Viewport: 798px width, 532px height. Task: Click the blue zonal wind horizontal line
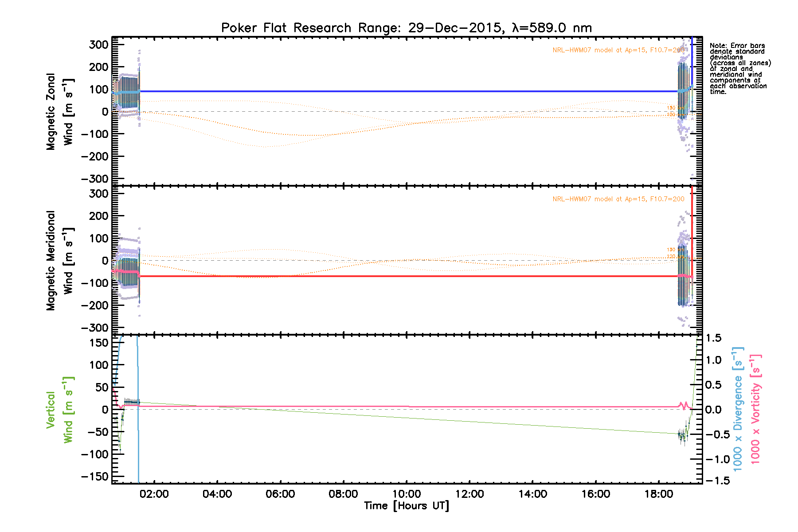(399, 91)
